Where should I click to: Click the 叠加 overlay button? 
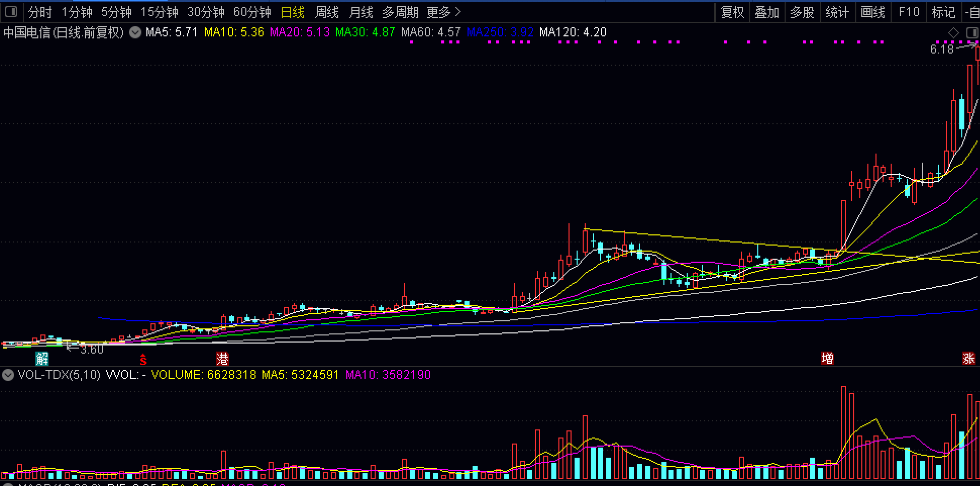(x=767, y=12)
